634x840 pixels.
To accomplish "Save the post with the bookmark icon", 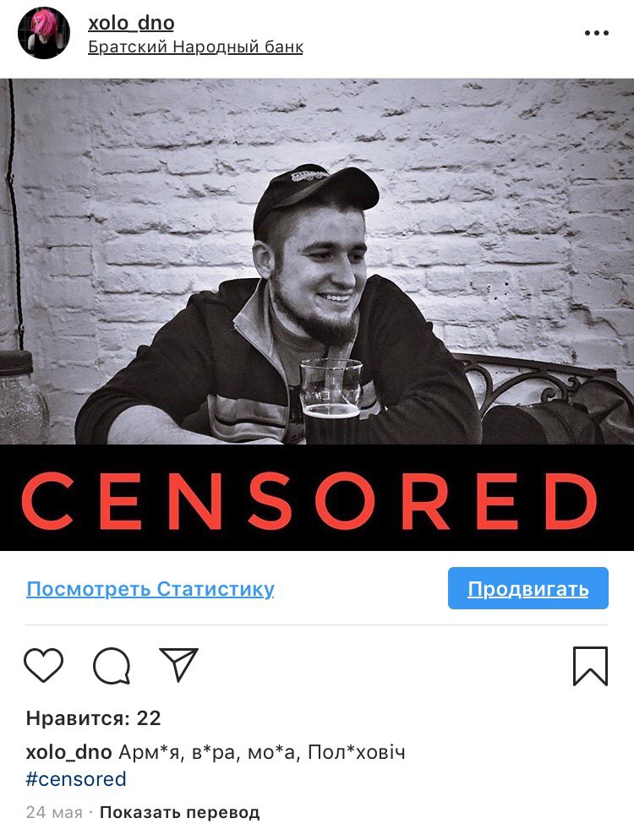I will coord(590,666).
